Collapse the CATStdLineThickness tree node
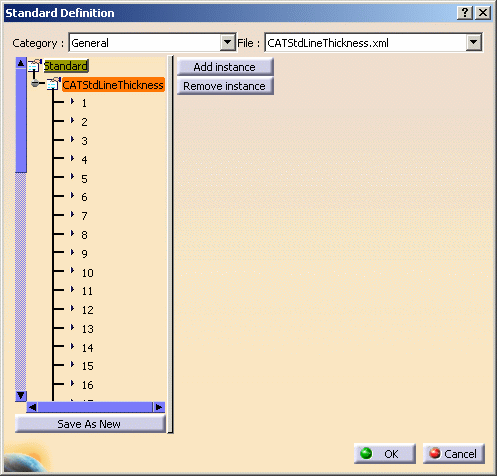This screenshot has height=476, width=497. pos(35,83)
